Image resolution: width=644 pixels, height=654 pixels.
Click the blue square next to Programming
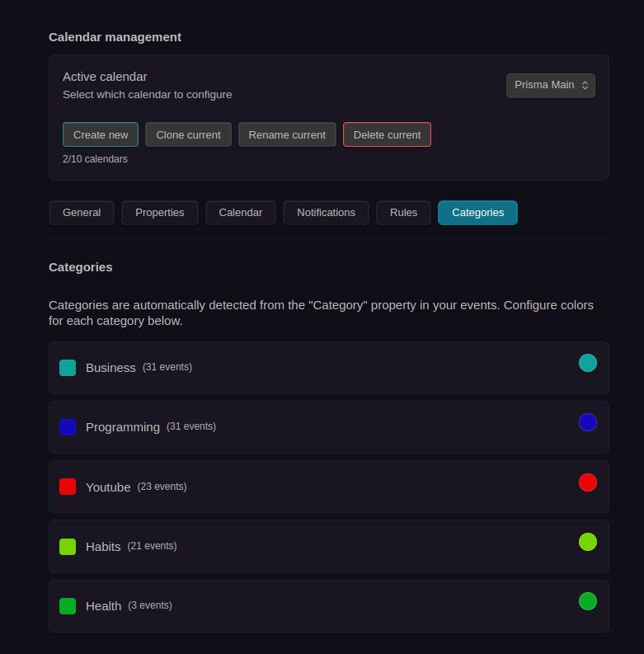tap(68, 427)
